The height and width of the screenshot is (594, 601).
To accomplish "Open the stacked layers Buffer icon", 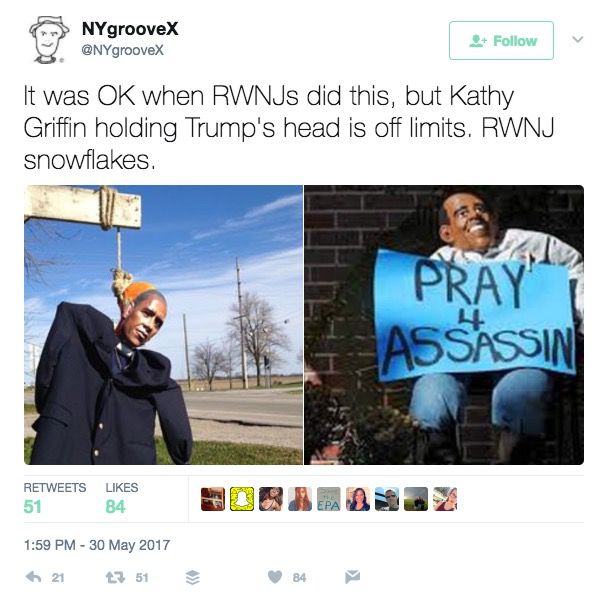I will [193, 577].
